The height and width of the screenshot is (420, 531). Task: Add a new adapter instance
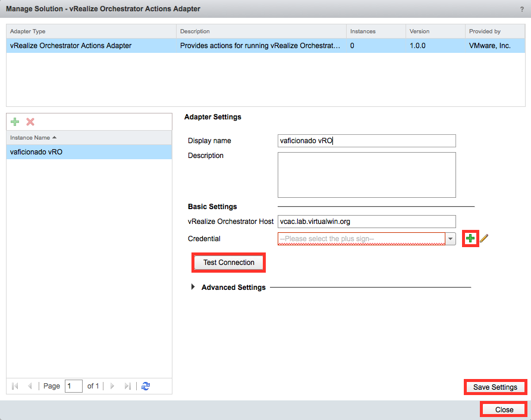15,122
